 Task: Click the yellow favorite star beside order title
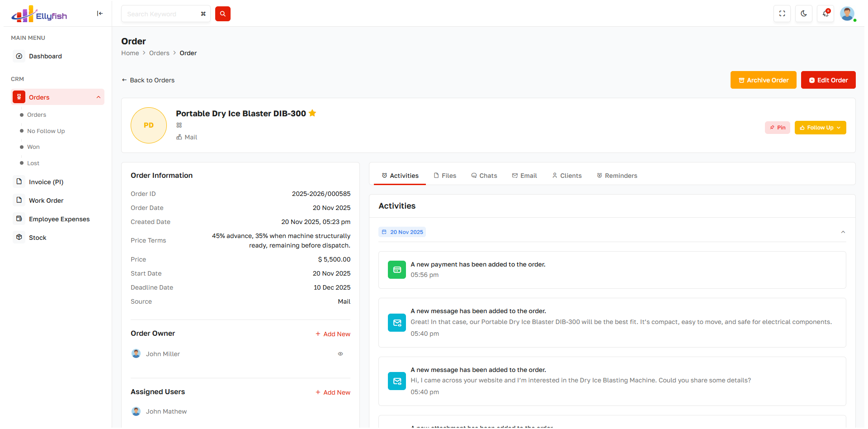point(312,113)
